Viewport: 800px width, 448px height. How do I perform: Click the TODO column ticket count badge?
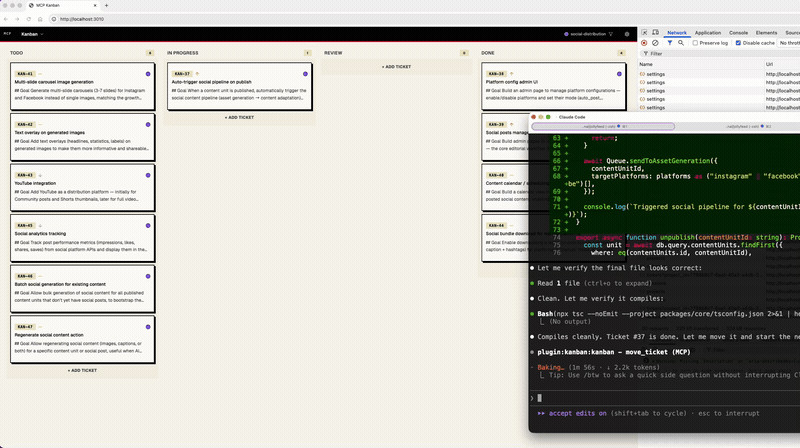pos(150,53)
